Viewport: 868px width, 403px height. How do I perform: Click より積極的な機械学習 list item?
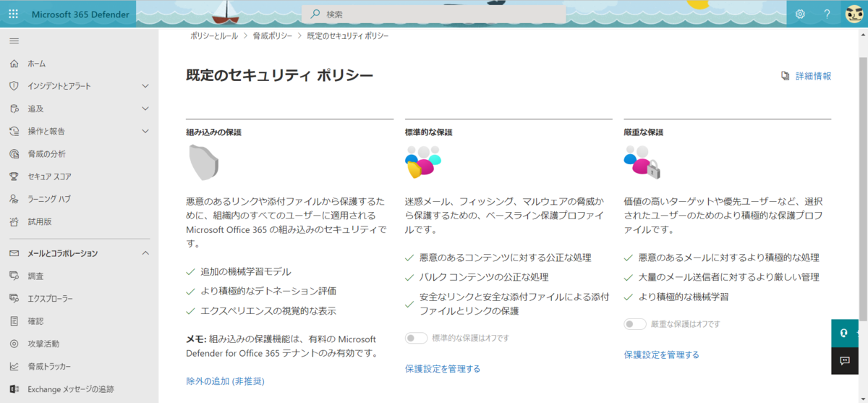coord(683,297)
